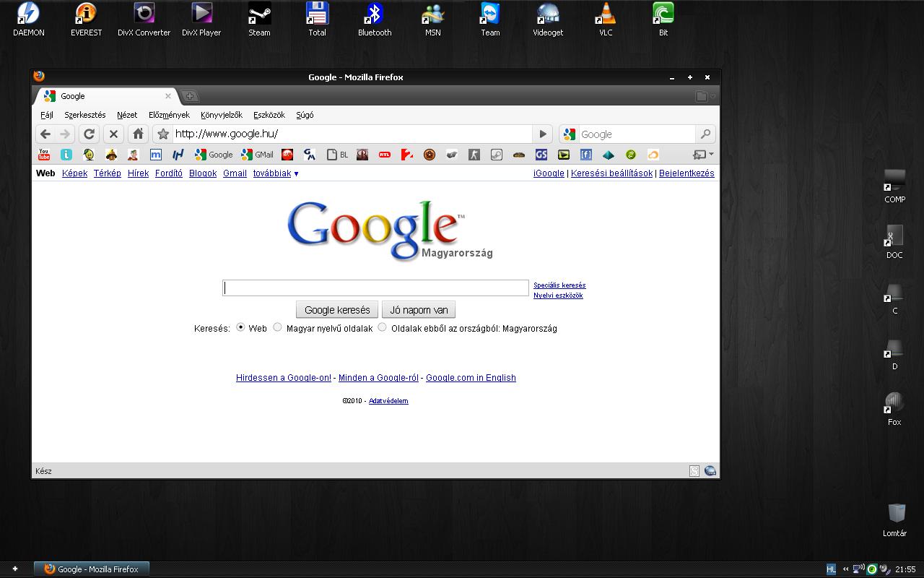Open the lowercase m bookmark icon

pyautogui.click(x=155, y=155)
